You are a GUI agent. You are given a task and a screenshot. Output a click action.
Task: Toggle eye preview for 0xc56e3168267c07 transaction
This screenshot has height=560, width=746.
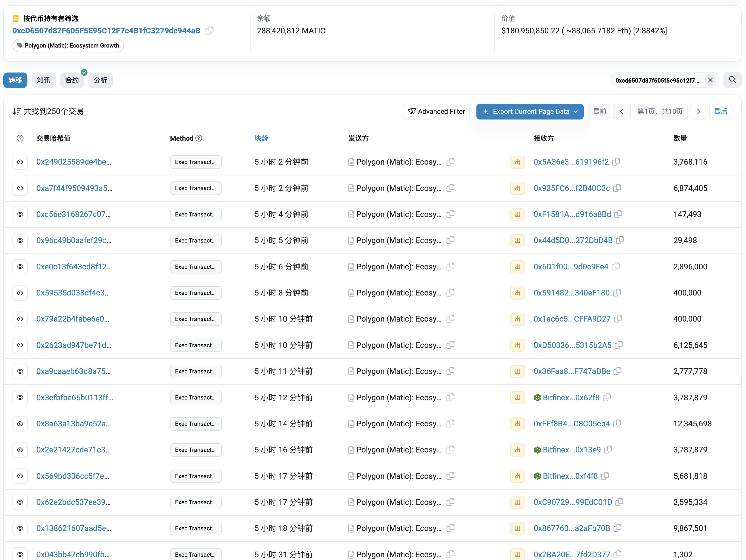[x=20, y=215]
